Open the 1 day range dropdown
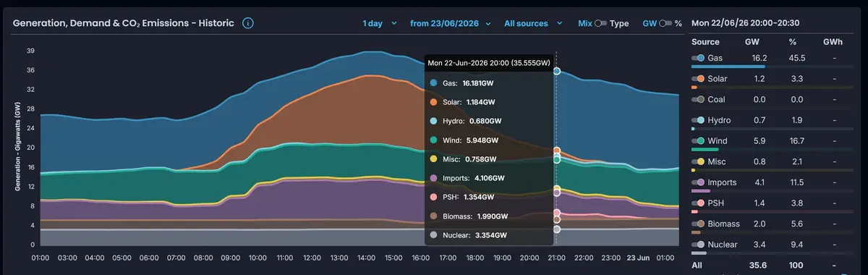 click(380, 23)
